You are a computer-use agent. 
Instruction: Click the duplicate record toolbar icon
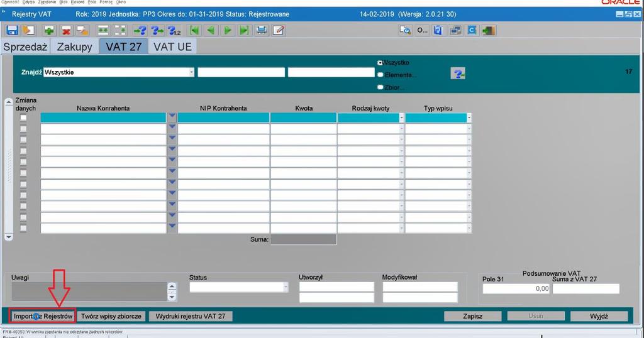point(82,30)
